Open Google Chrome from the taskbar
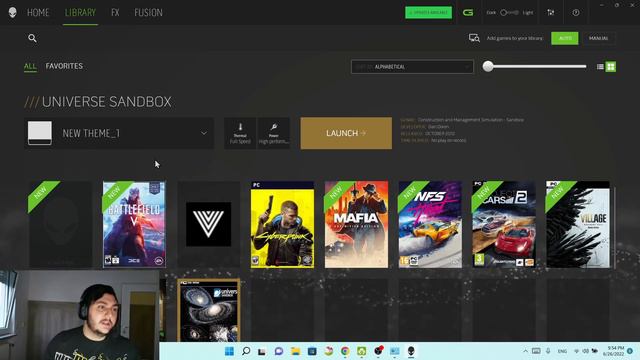This screenshot has width=640, height=360. 345,351
